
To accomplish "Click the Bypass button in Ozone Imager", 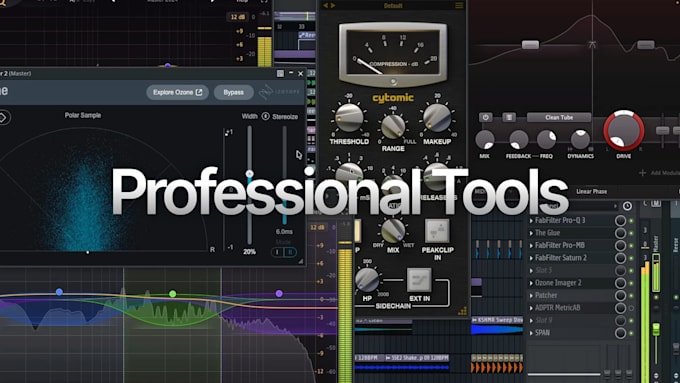I will pyautogui.click(x=233, y=92).
